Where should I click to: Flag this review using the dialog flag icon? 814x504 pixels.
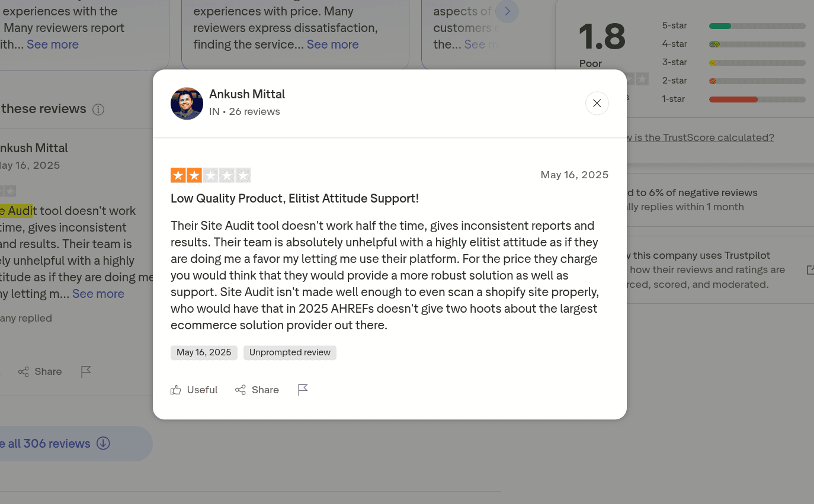[x=303, y=389]
